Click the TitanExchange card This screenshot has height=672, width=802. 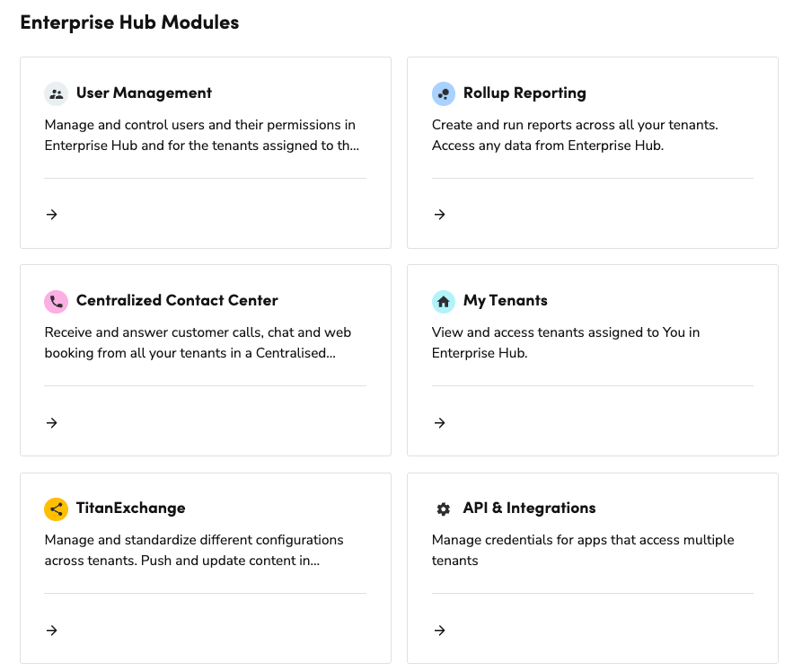tap(205, 568)
